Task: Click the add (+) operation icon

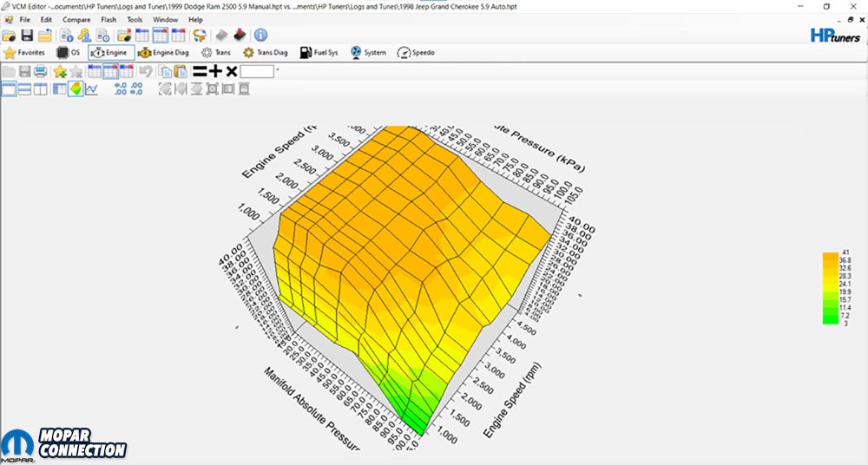Action: pos(215,71)
